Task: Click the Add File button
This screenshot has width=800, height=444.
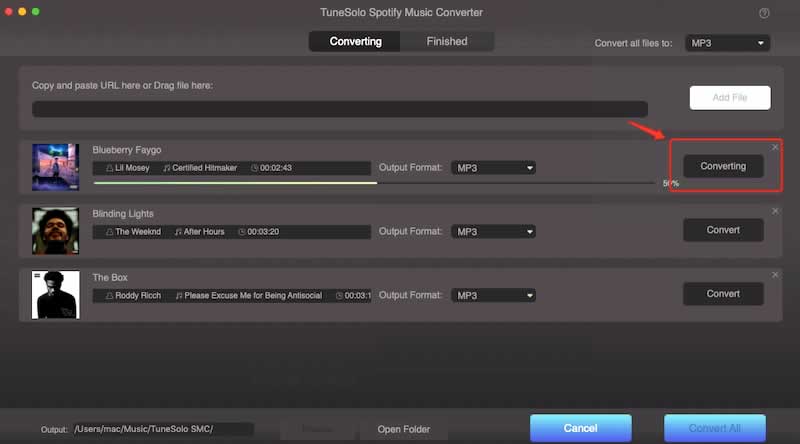Action: (x=730, y=97)
